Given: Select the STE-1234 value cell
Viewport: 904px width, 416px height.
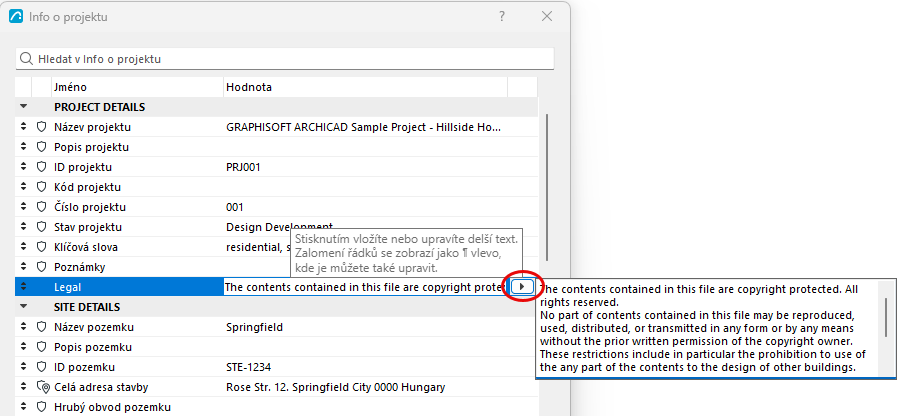Looking at the screenshot, I should 248,367.
